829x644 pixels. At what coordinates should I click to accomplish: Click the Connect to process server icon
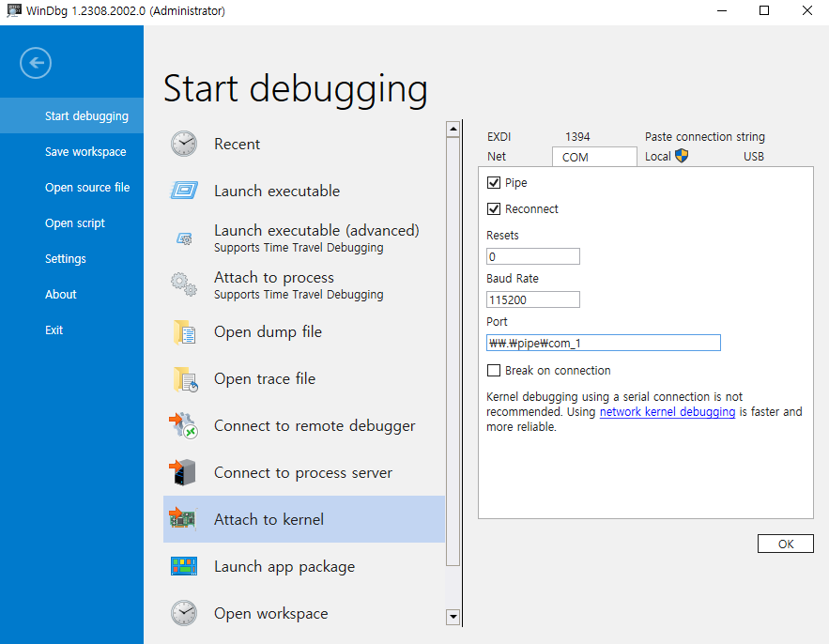coord(183,472)
